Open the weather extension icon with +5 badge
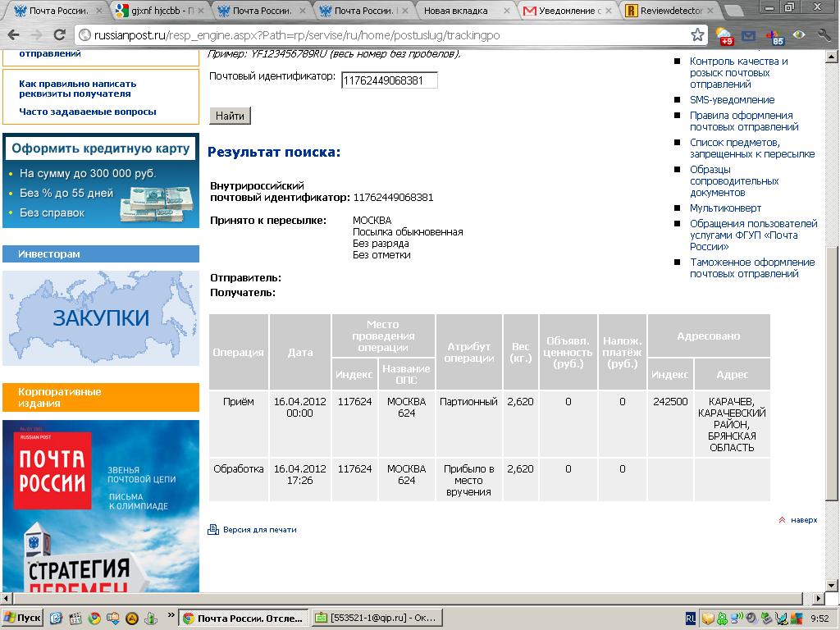This screenshot has height=630, width=840. point(724,36)
